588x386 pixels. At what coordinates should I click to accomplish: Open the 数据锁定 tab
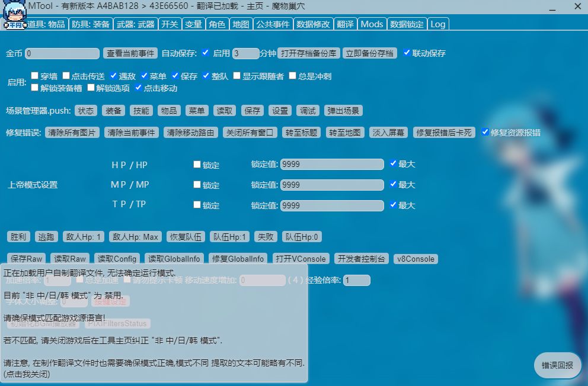point(407,24)
